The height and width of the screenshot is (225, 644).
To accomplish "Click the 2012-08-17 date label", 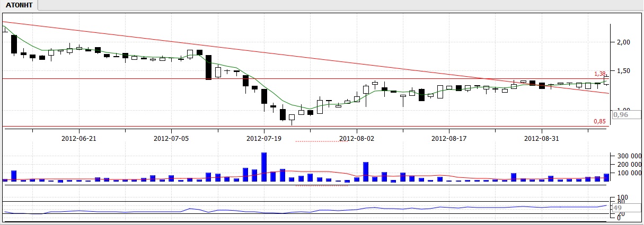I will (x=449, y=138).
